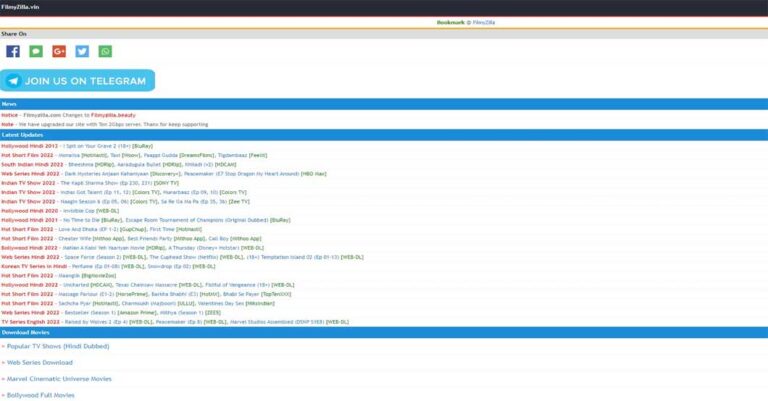Image resolution: width=768 pixels, height=401 pixels.
Task: Open the Uncharted HDCAM link
Action: 76,285
